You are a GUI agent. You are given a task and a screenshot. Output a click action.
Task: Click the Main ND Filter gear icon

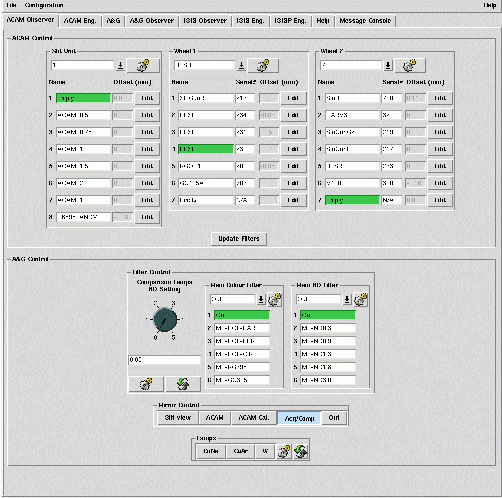(360, 300)
